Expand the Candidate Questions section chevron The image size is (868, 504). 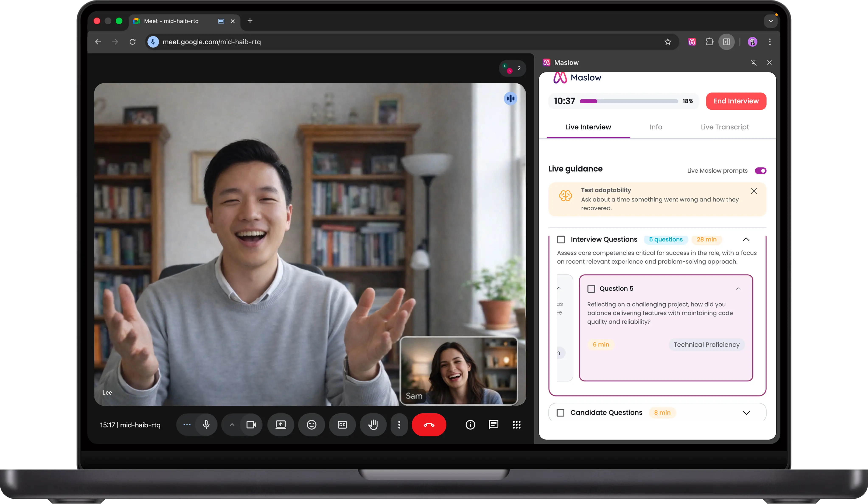click(746, 413)
